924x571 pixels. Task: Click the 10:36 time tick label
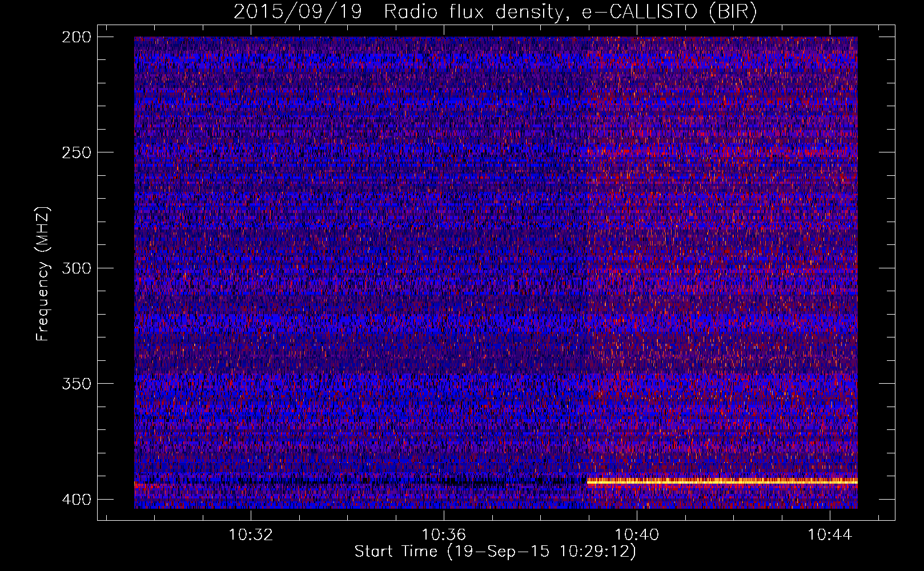(444, 534)
